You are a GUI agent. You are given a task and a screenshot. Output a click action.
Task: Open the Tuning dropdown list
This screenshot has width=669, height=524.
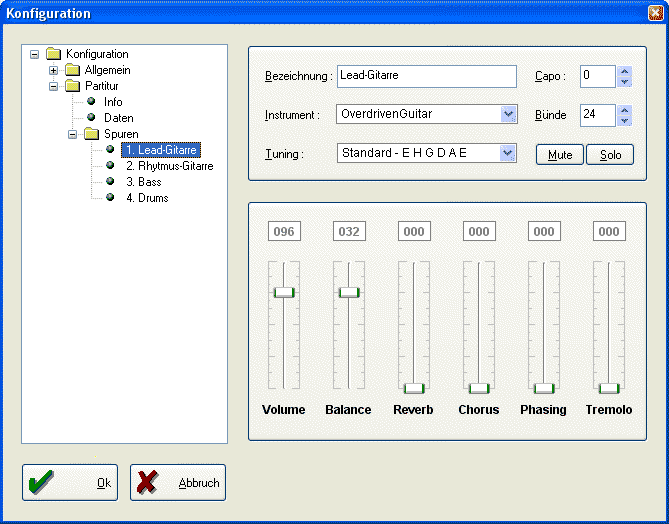tap(508, 153)
